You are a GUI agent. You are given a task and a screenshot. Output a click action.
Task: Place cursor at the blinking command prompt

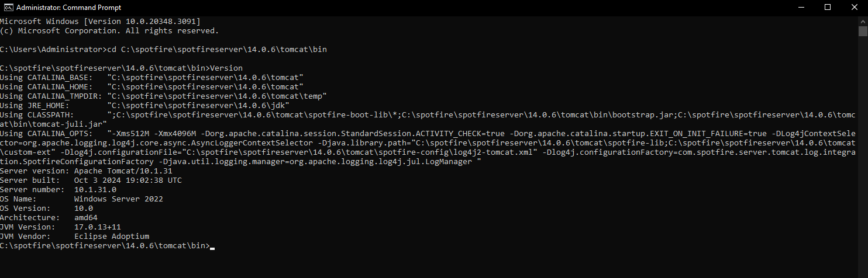212,248
